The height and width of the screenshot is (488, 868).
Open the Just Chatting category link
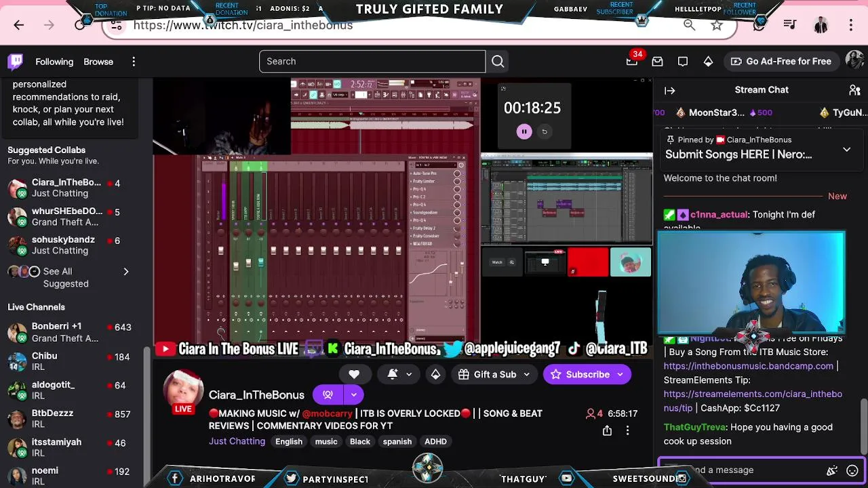(237, 441)
